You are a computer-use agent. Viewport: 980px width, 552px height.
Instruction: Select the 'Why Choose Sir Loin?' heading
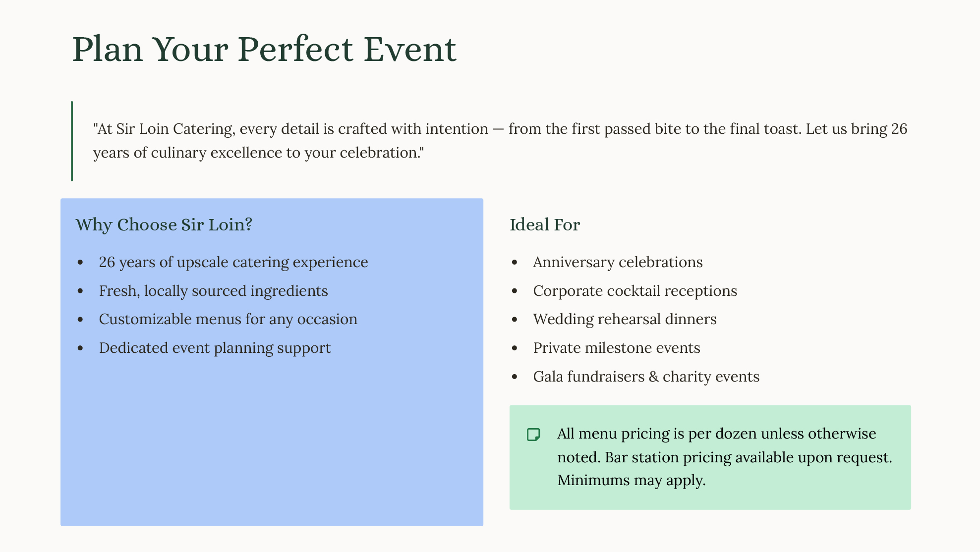click(x=164, y=224)
